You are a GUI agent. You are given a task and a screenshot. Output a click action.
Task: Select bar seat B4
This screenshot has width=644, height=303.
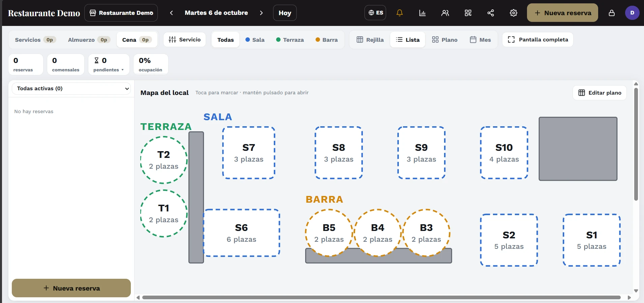pos(378,233)
